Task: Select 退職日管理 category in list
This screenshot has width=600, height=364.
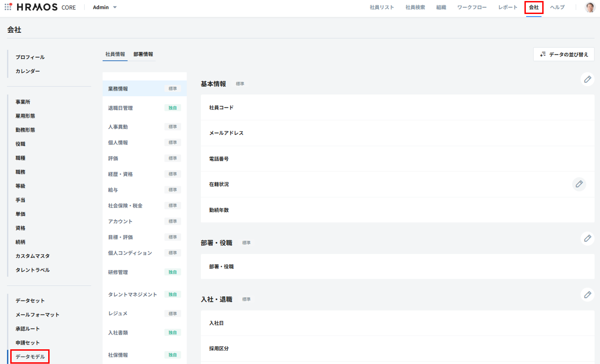Action: [120, 108]
